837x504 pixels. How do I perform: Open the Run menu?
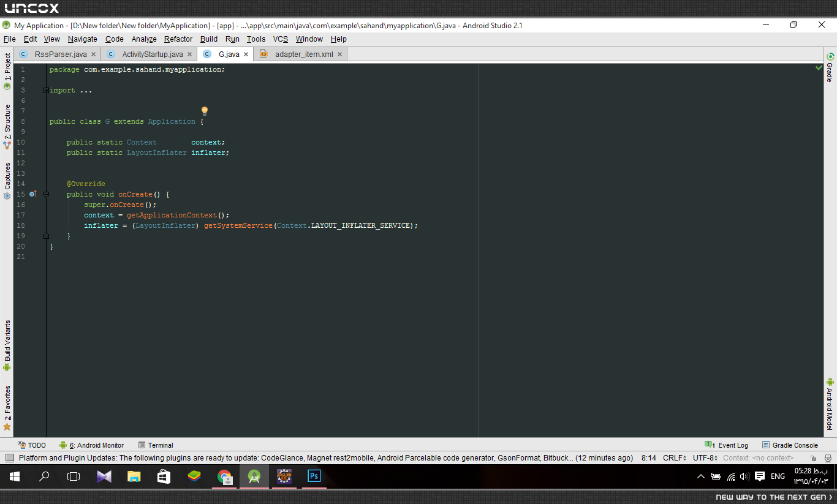[232, 39]
